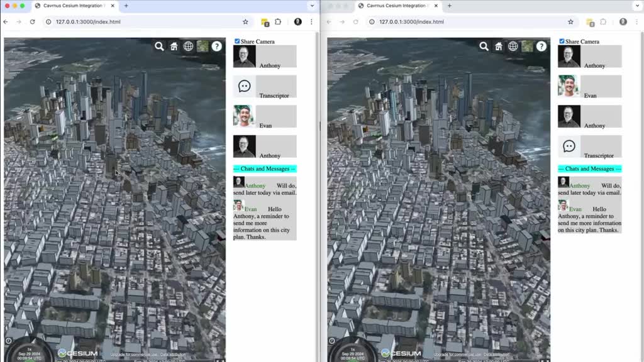Click the second Anthony avatar in left window
This screenshot has width=644, height=362.
tap(245, 146)
